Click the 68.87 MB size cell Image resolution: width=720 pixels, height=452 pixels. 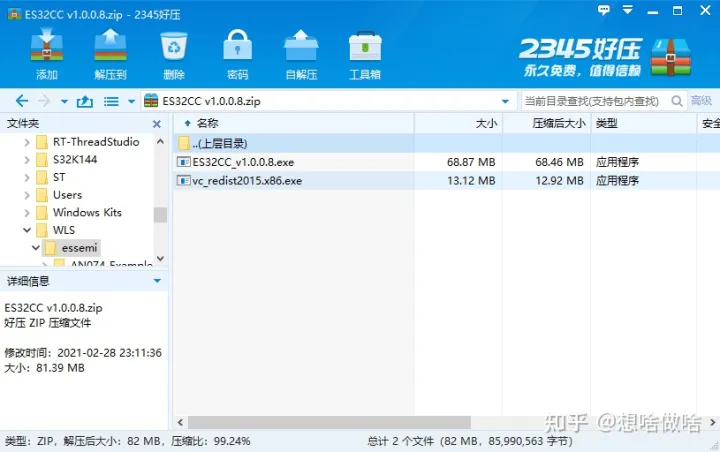pos(471,162)
